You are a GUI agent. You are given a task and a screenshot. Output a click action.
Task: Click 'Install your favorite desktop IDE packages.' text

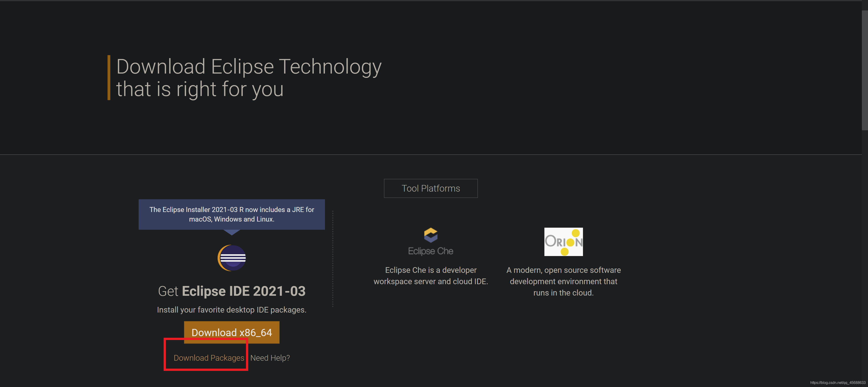231,310
